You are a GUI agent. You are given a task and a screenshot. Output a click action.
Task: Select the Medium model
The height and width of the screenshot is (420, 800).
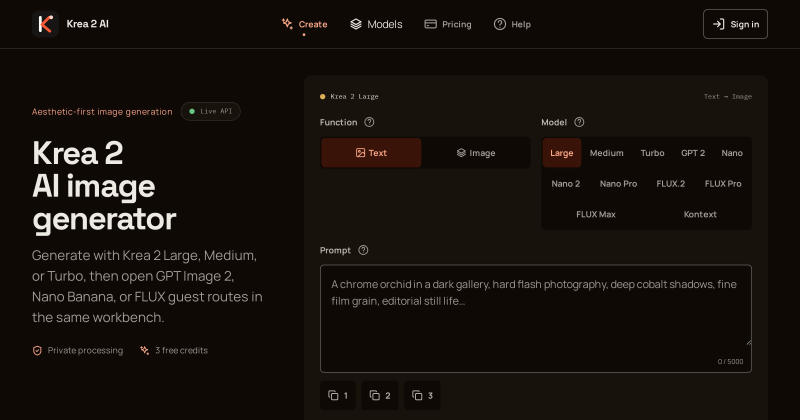(607, 153)
